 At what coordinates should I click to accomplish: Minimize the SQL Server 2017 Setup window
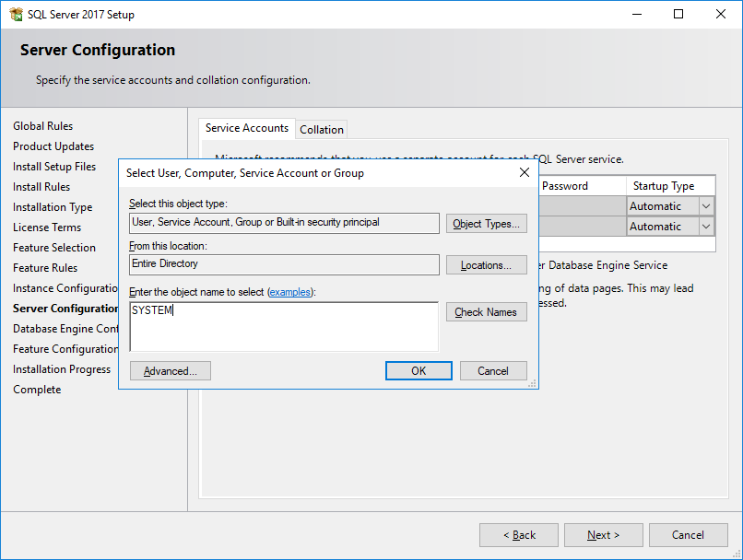tap(637, 14)
